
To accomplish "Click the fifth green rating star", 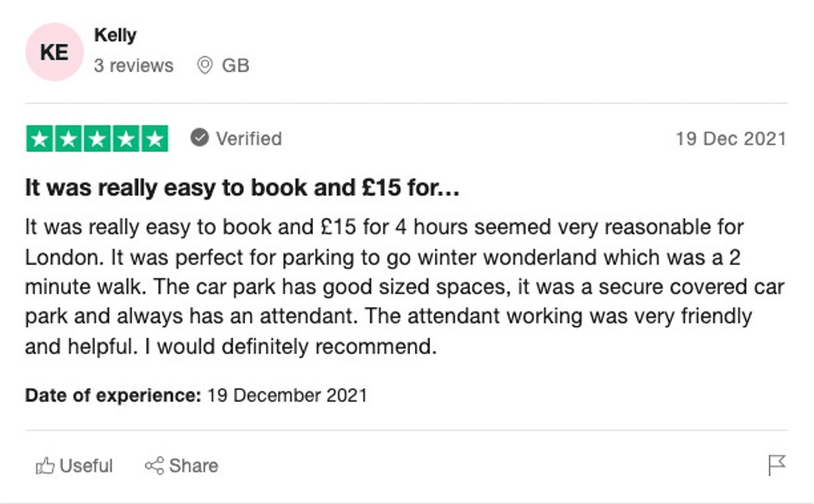I will coord(155,139).
